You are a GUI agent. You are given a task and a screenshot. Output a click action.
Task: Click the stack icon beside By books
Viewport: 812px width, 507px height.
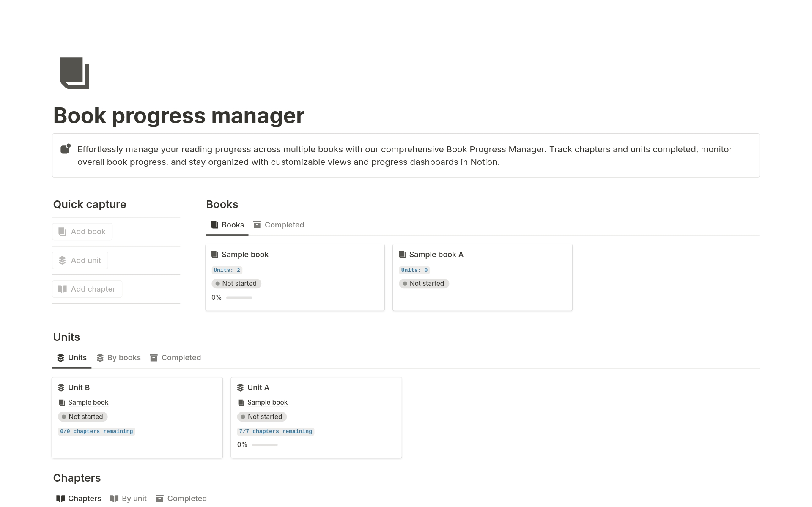point(100,357)
